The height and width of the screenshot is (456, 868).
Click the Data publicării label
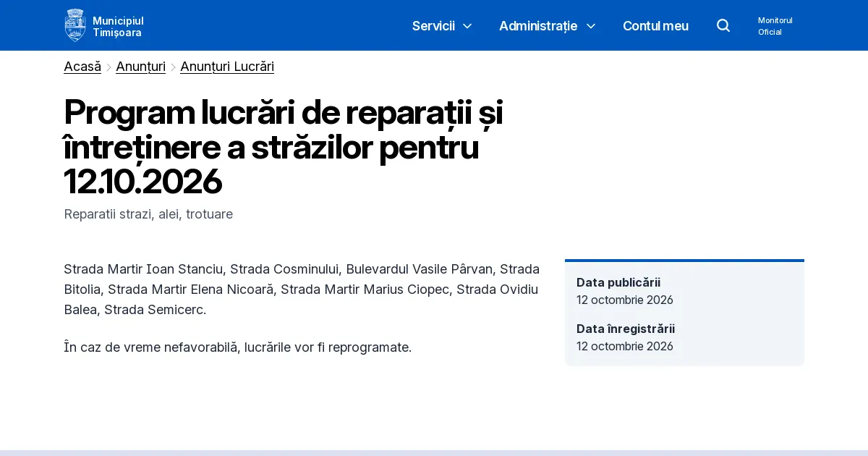[618, 282]
